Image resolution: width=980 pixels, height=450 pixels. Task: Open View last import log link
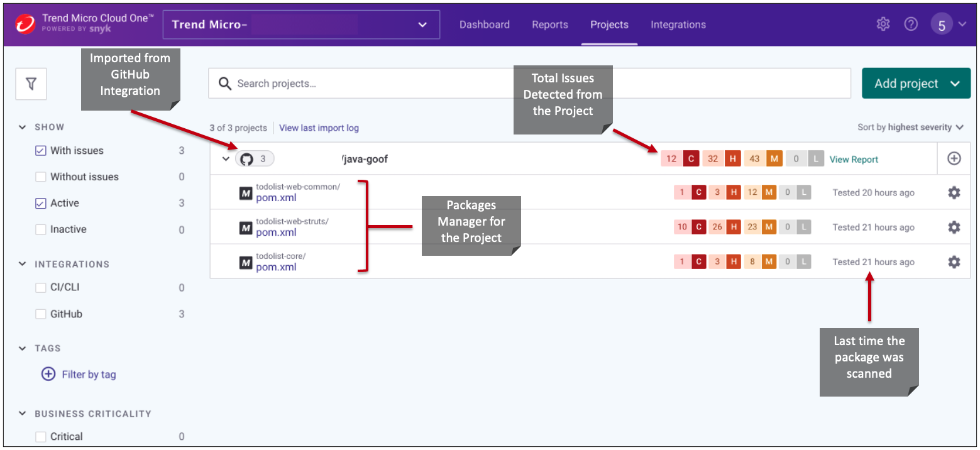(319, 128)
